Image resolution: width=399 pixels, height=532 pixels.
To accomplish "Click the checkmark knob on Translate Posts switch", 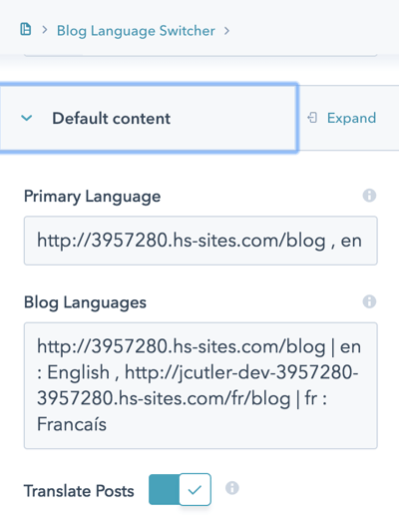I will click(x=195, y=490).
